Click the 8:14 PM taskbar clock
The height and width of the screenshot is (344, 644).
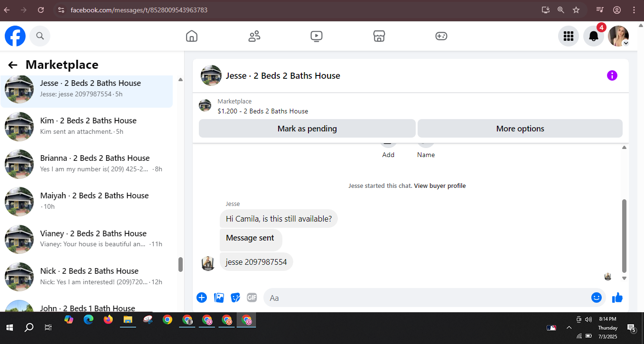(x=607, y=319)
